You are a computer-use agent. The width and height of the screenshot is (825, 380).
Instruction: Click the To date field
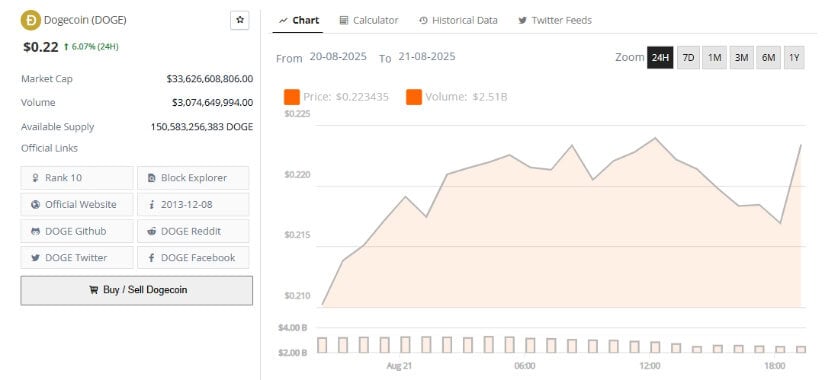click(427, 57)
